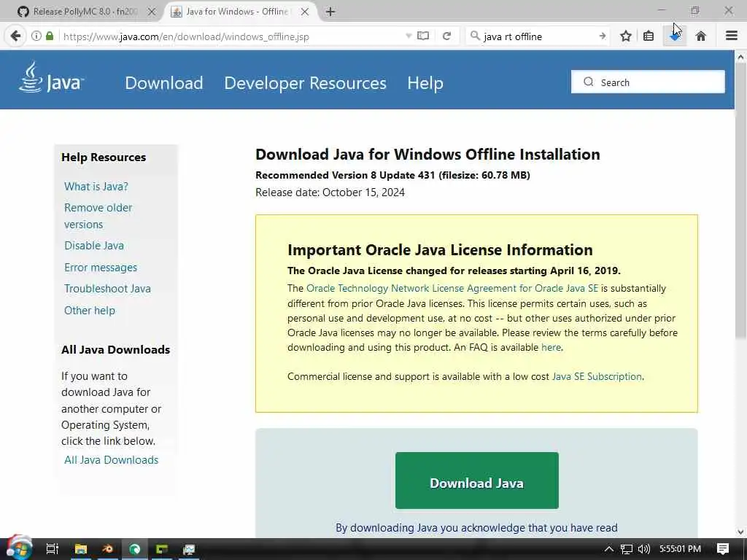Go back using the browser back arrow
The width and height of the screenshot is (747, 560).
(15, 36)
